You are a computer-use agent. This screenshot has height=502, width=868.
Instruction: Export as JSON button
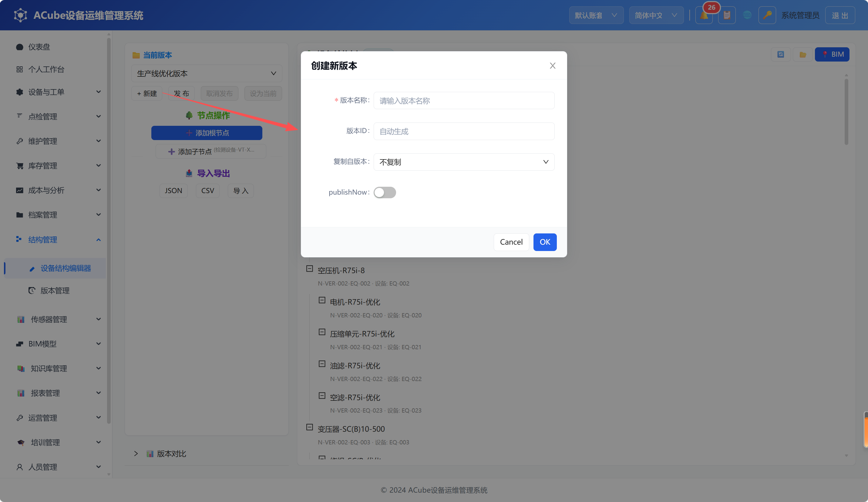173,191
